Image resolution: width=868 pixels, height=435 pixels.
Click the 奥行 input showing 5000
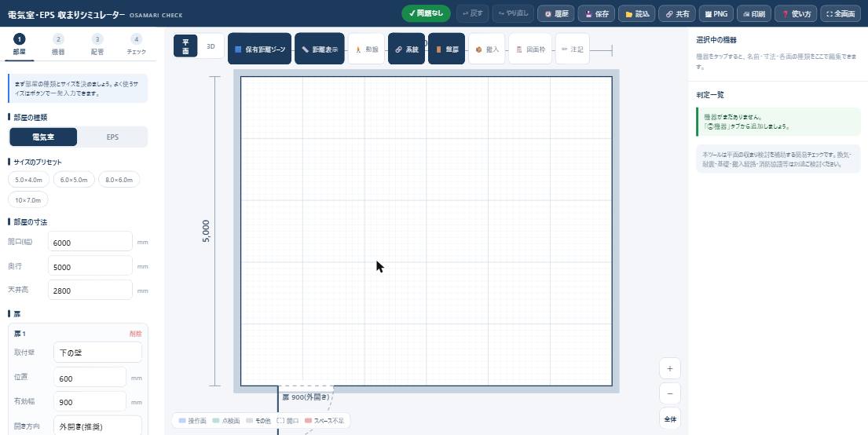90,266
